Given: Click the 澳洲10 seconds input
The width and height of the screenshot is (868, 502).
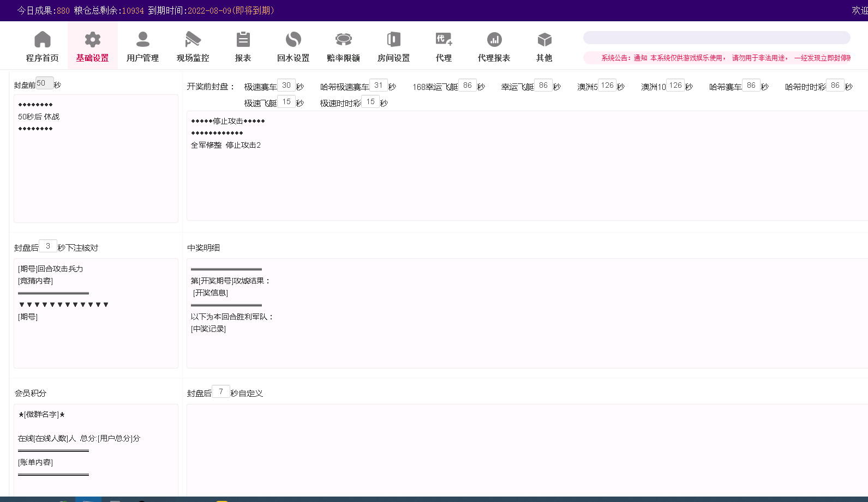Looking at the screenshot, I should tap(675, 86).
